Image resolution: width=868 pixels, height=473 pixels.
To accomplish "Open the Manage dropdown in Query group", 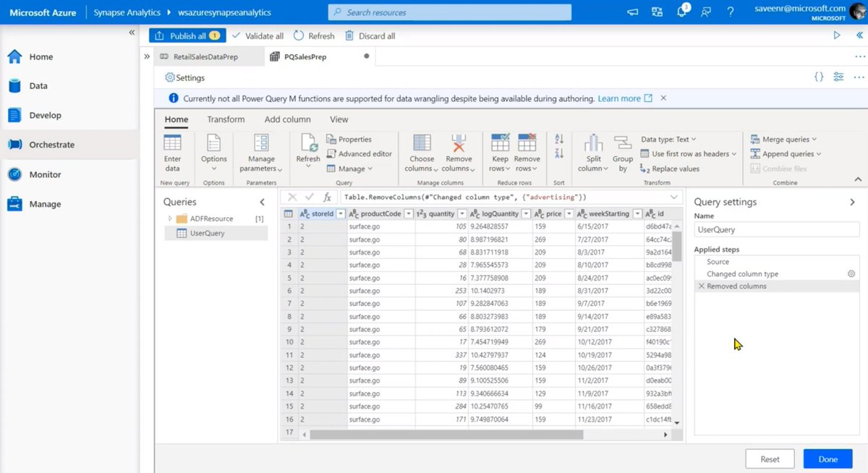I will click(349, 169).
